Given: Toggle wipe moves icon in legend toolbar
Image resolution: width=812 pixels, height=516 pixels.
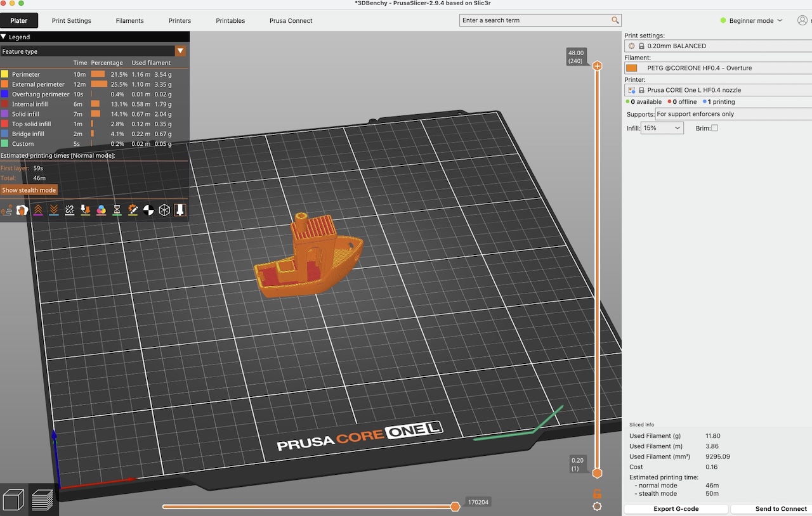Looking at the screenshot, I should 22,210.
